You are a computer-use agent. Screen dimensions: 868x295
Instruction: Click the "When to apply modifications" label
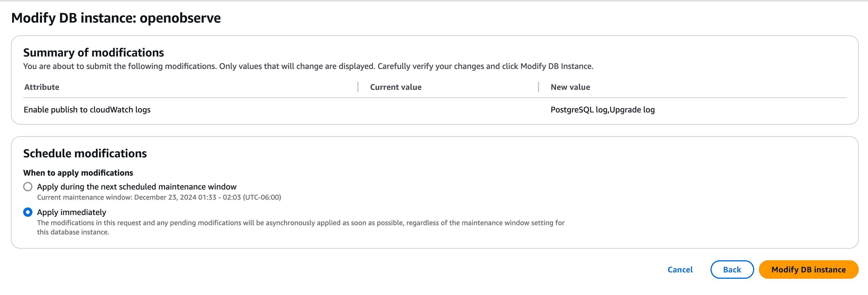coord(78,172)
